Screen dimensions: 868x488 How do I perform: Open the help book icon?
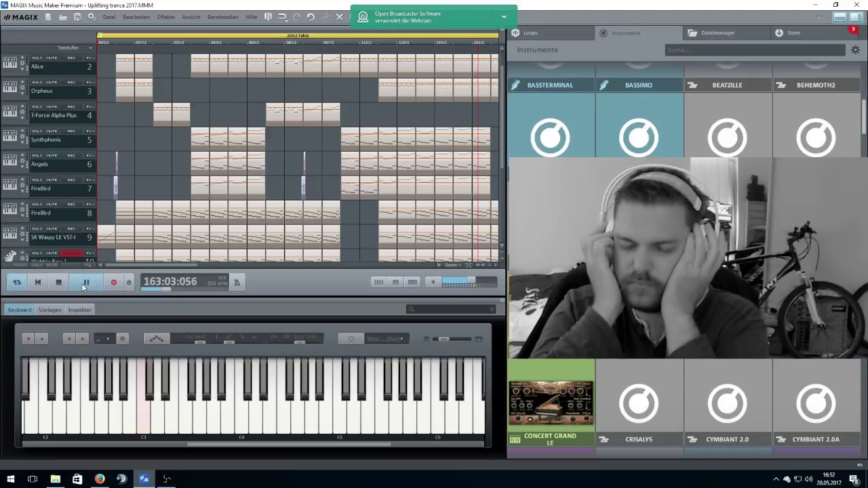(x=268, y=17)
